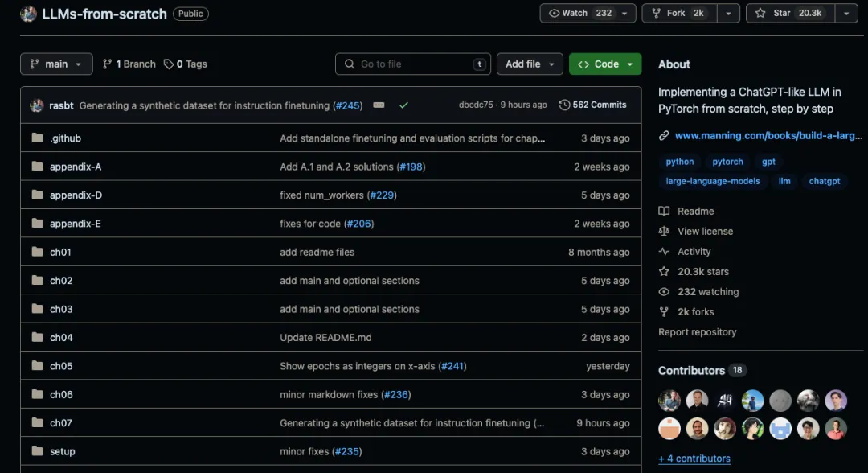868x473 pixels.
Task: Click the + 4 contributors link
Action: tap(694, 459)
